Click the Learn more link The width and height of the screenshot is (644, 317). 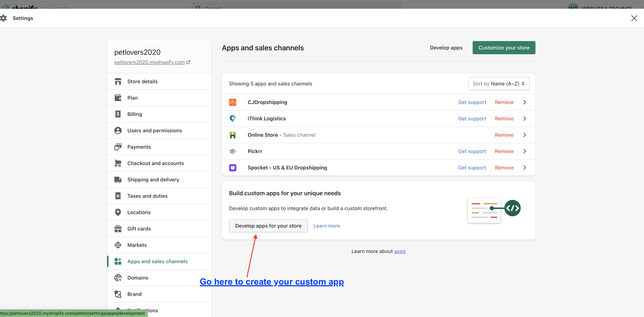(x=327, y=226)
